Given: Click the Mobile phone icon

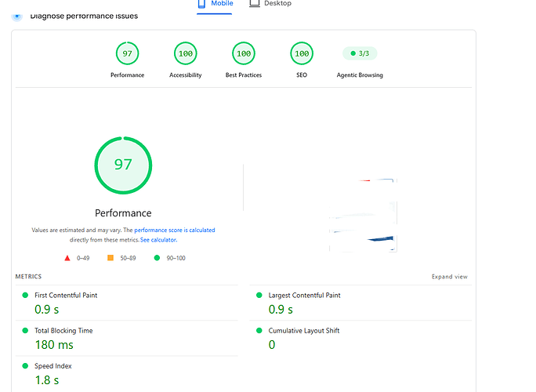Looking at the screenshot, I should [x=201, y=4].
